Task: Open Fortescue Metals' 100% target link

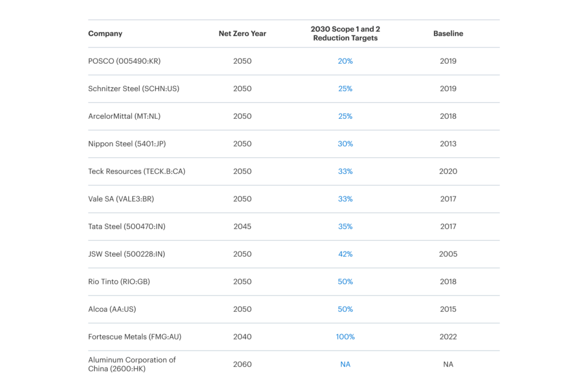Action: 345,337
